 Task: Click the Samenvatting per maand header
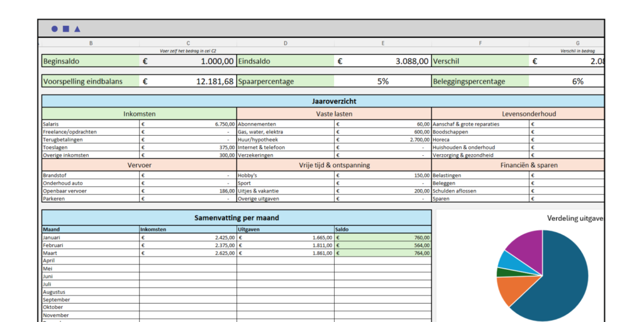tap(236, 218)
